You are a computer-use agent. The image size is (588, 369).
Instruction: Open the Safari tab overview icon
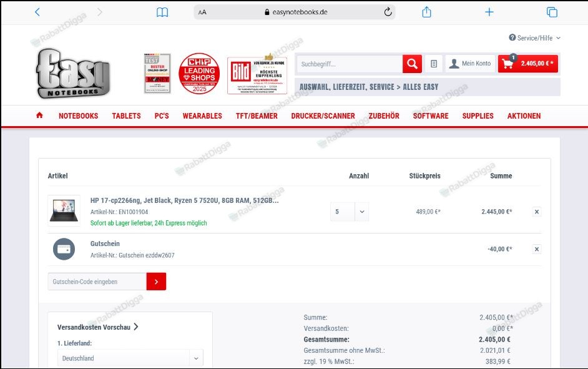[551, 11]
